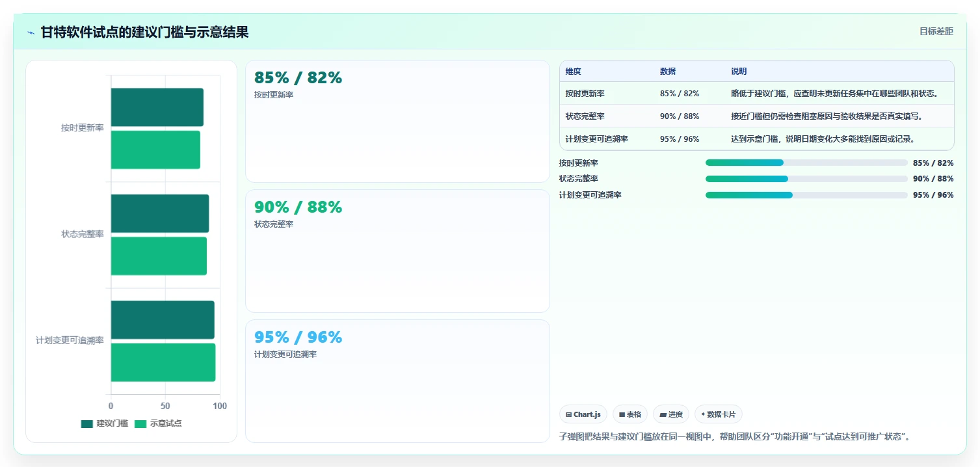The height and width of the screenshot is (467, 980).
Task: Select the 数据卡片 tag chip
Action: pos(719,414)
